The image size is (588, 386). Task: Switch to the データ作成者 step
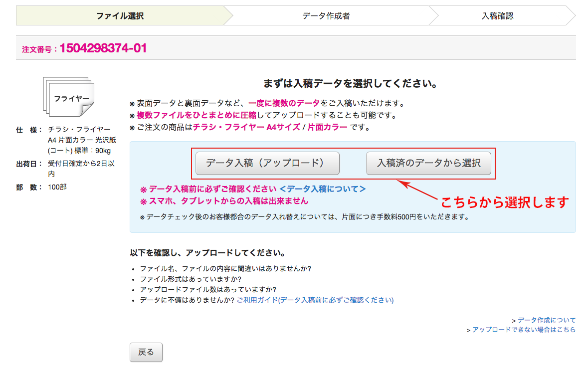click(x=326, y=16)
